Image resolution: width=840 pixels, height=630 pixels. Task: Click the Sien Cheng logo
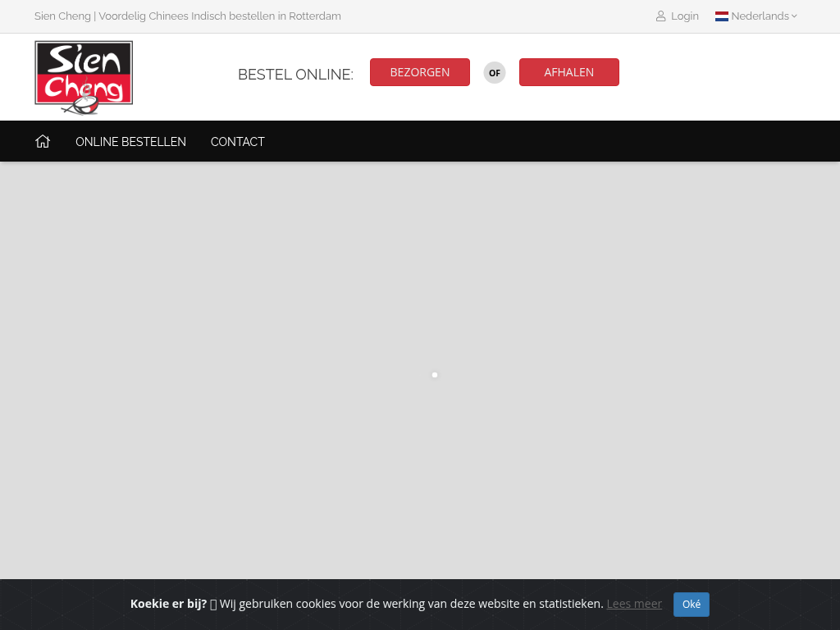(x=84, y=78)
